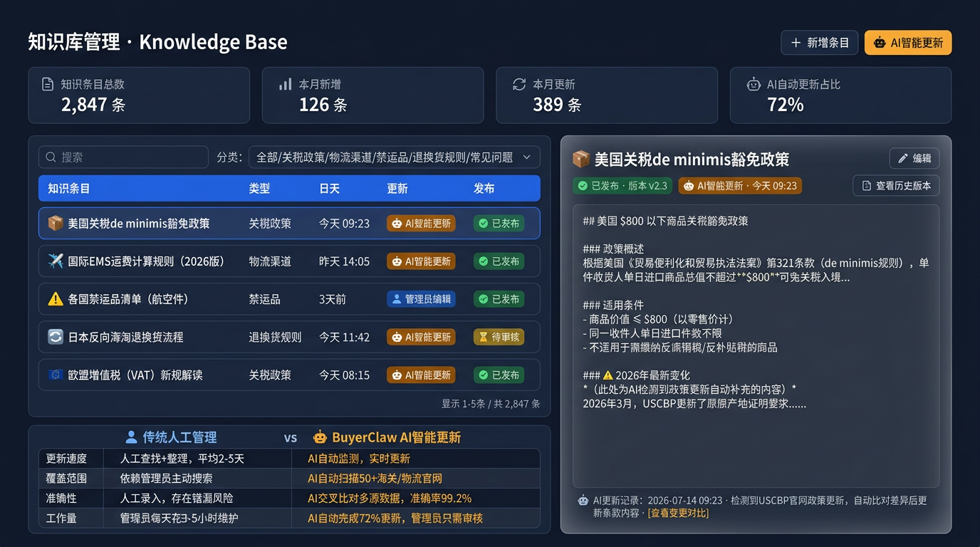This screenshot has width=980, height=547.
Task: Click the airplane icon in the EMS row
Action: pos(56,261)
